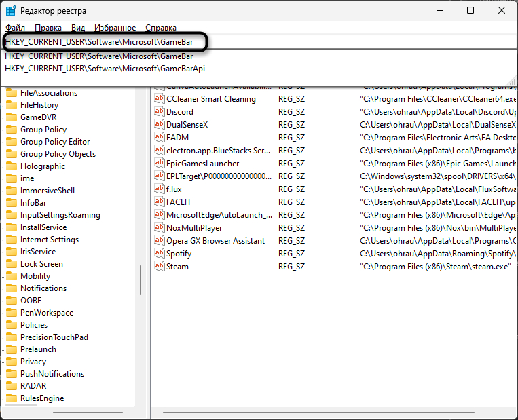This screenshot has height=420, width=518.
Task: Select the Privacy key
Action: pos(33,362)
